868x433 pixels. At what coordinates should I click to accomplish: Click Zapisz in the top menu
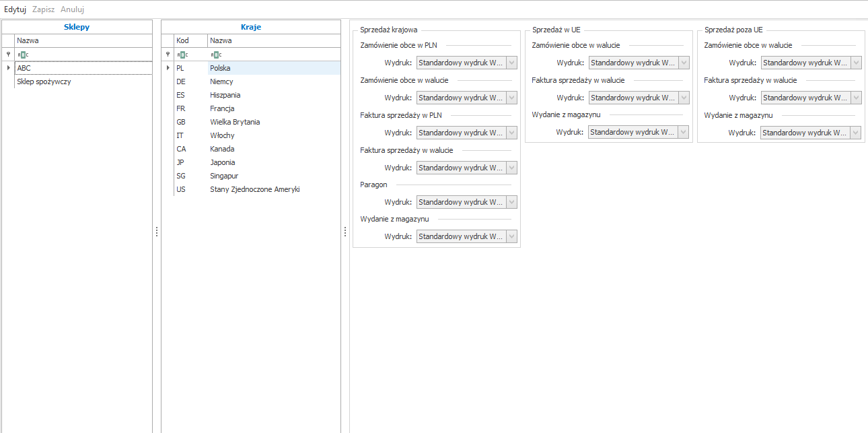(x=43, y=9)
